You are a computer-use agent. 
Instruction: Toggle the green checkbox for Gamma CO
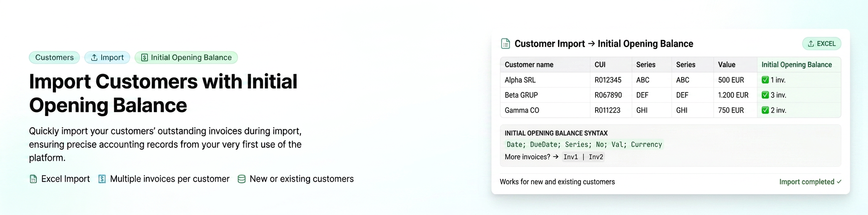[765, 110]
